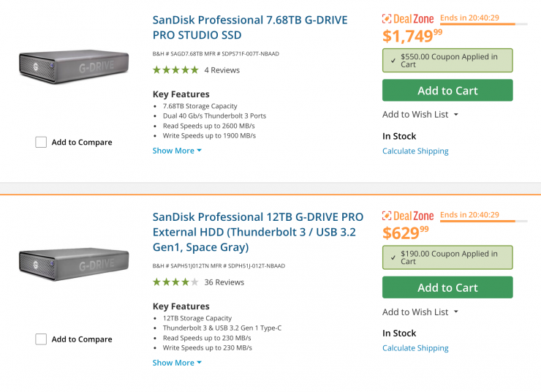Click DealZone icon on 7.68TB SSD listing
Screen dimensions: 541x392
pos(387,19)
